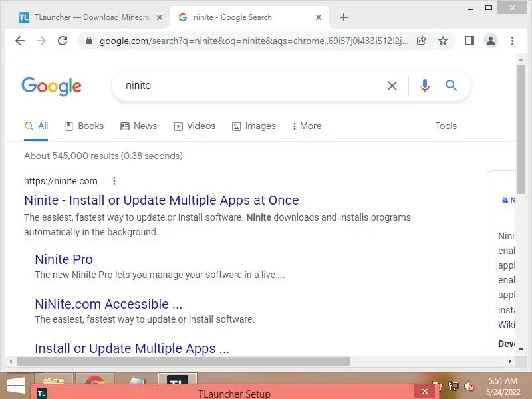Open the Chrome profile avatar
Image resolution: width=532 pixels, height=399 pixels.
(491, 41)
